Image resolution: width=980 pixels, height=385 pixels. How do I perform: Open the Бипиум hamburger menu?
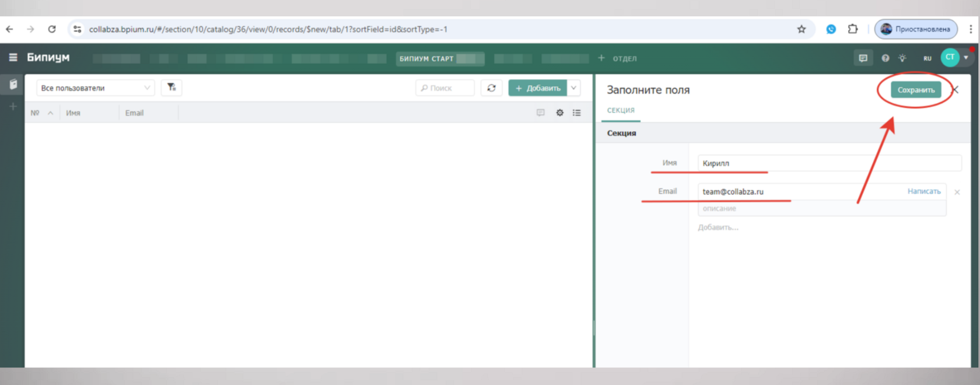(13, 57)
